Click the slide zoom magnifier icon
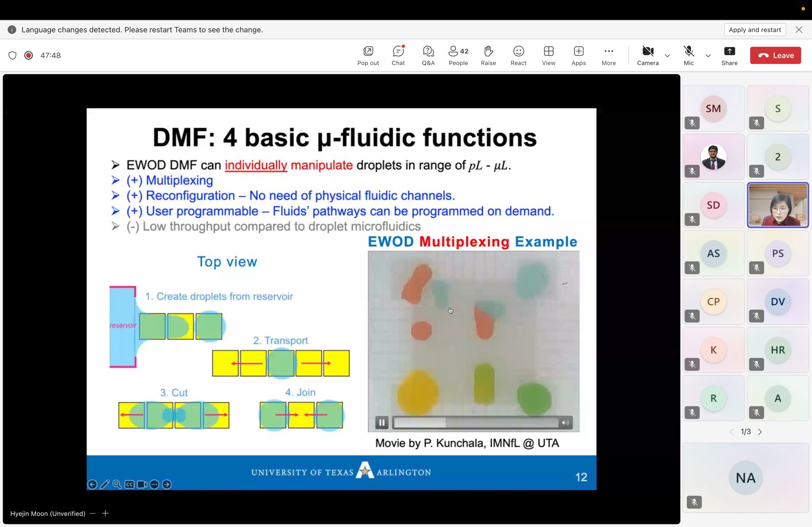This screenshot has height=527, width=812. point(117,484)
